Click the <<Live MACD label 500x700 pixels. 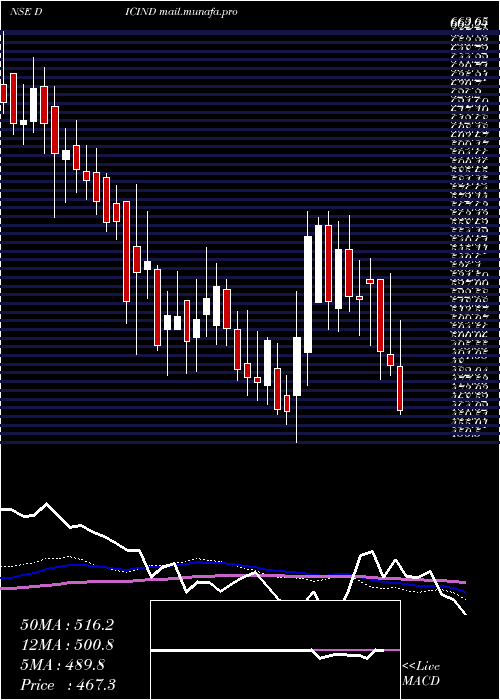[421, 674]
